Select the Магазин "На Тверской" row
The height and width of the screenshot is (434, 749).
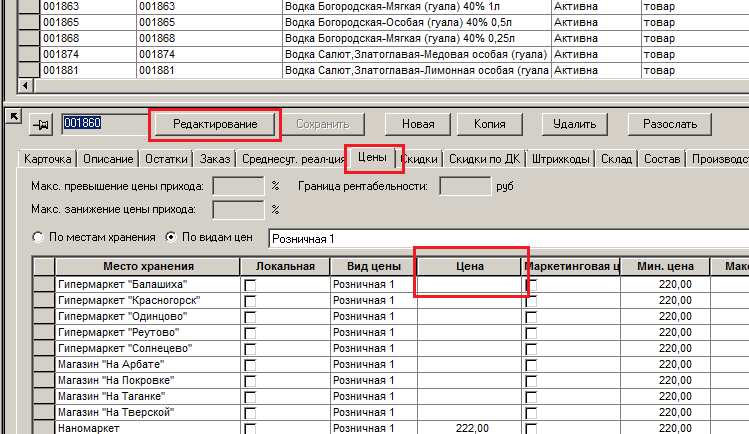pos(148,413)
